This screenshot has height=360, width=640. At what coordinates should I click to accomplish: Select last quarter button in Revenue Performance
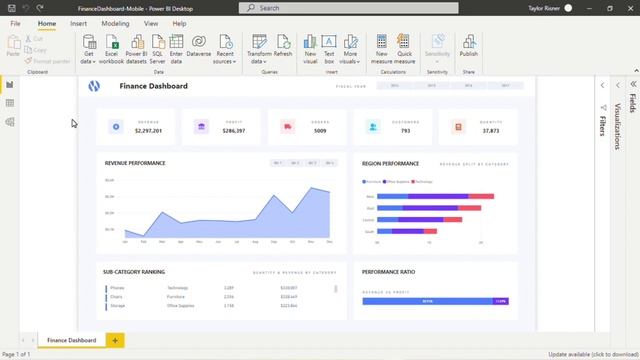coord(329,163)
